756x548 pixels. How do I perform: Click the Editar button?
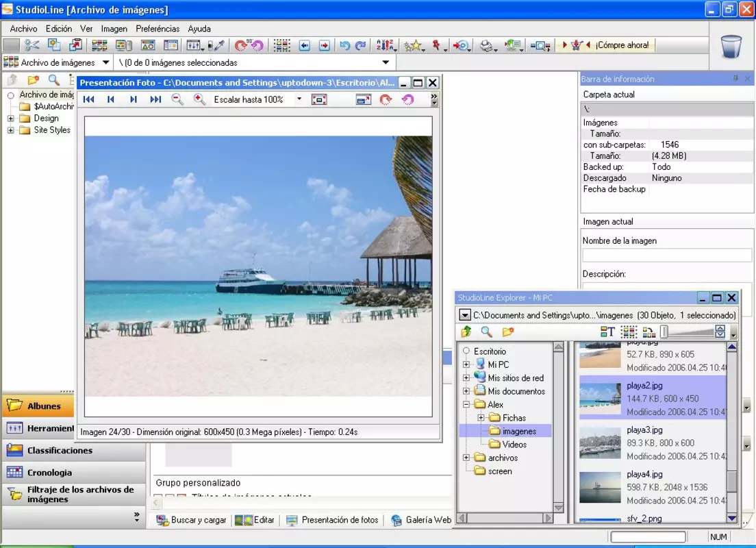pos(255,520)
